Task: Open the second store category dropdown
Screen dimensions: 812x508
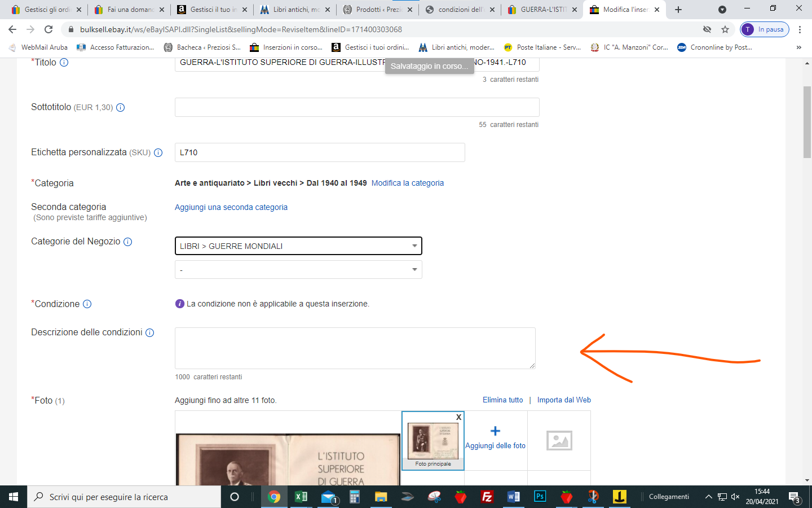Action: click(x=298, y=270)
